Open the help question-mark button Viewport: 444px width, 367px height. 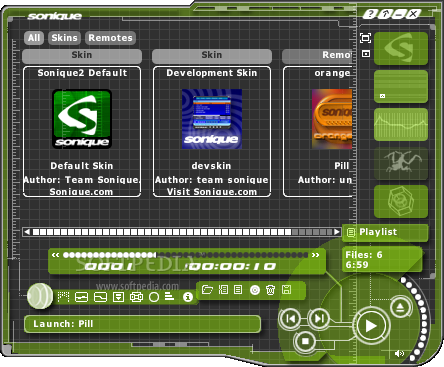click(370, 14)
